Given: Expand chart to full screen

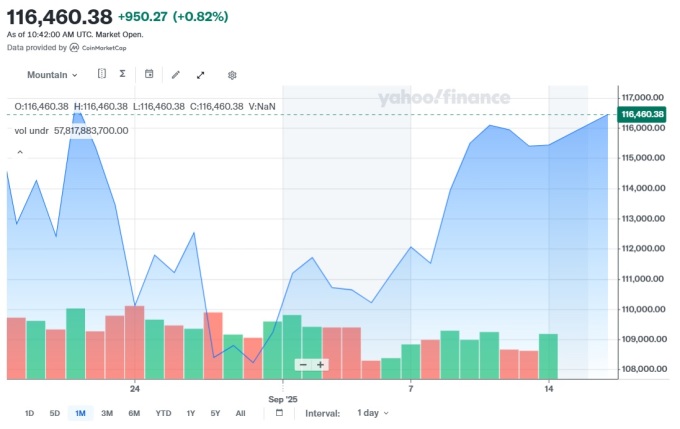Looking at the screenshot, I should click(x=201, y=74).
